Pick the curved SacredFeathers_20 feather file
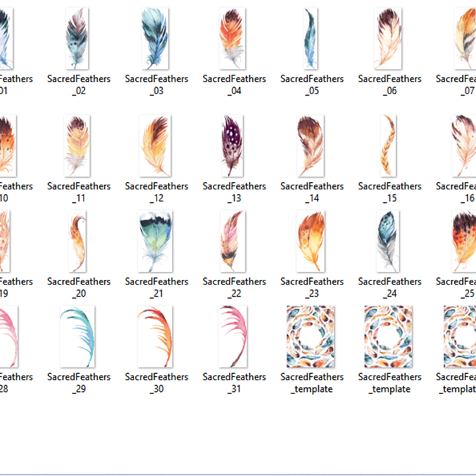Viewport: 476px width, 476px height. tap(77, 242)
